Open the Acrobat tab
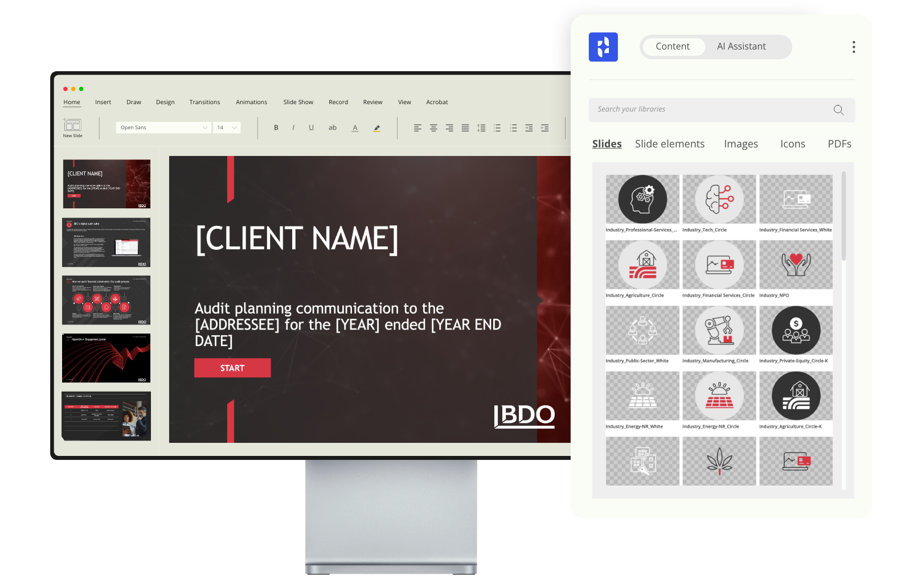The image size is (901, 588). [437, 102]
